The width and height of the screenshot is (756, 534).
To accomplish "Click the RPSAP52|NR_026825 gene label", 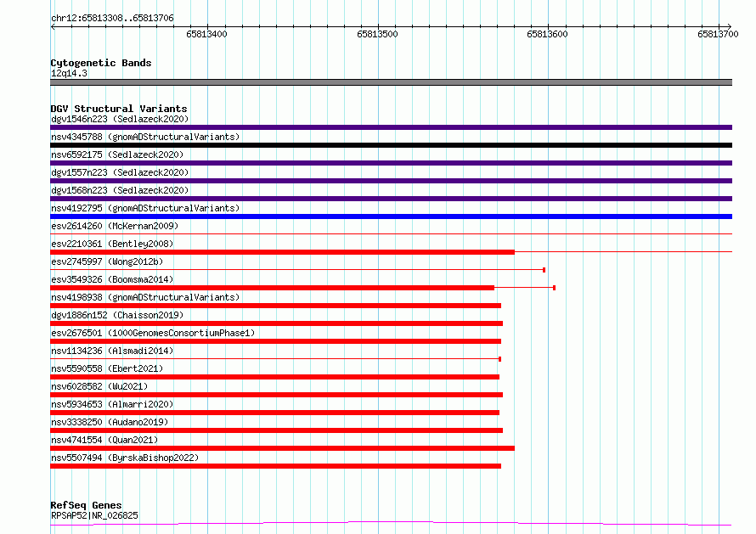I will [94, 515].
